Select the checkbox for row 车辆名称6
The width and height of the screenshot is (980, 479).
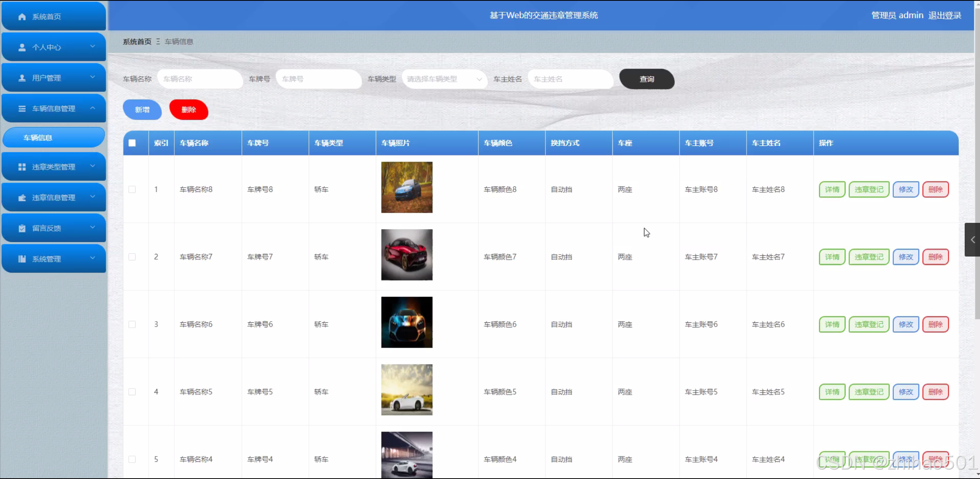click(x=132, y=324)
